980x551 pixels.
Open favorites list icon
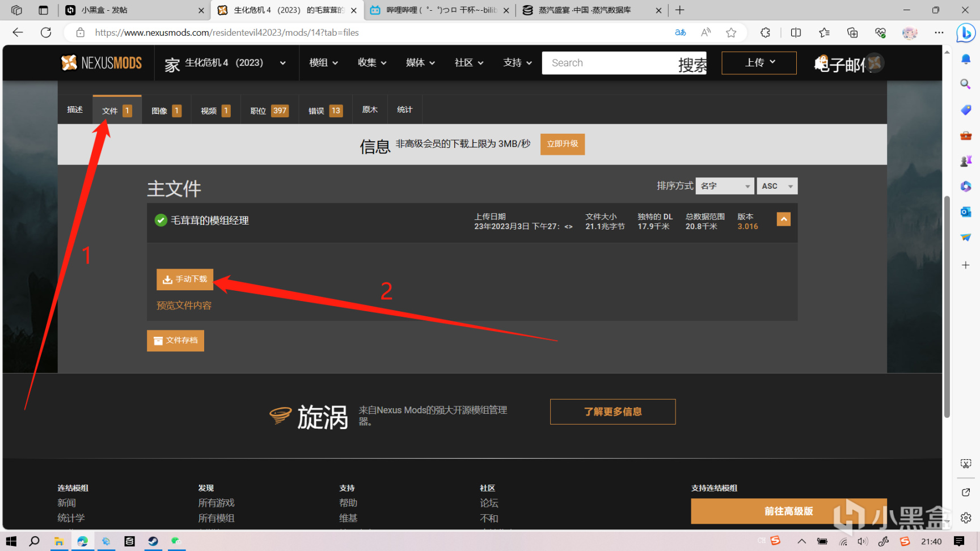click(x=824, y=32)
